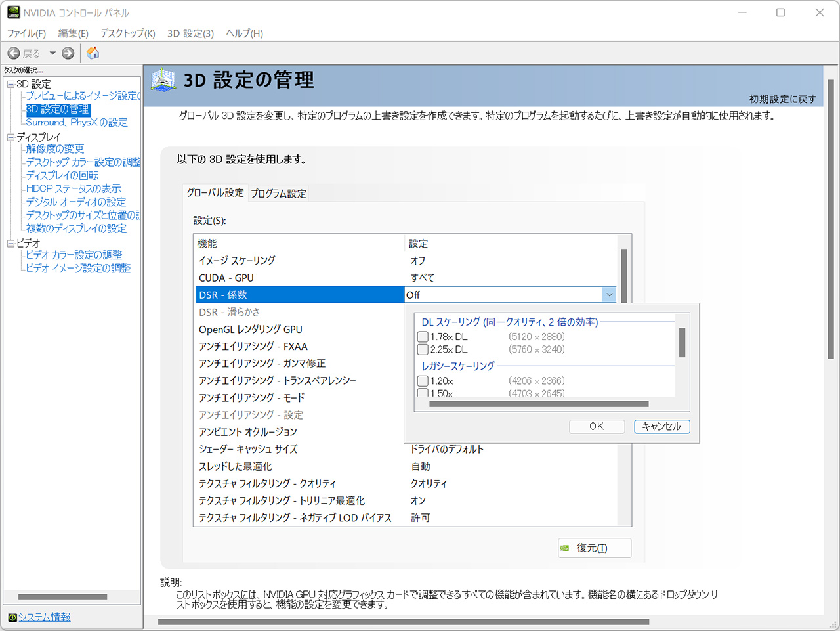The height and width of the screenshot is (631, 840).
Task: Open デスクトップのサイズと位置 tree item
Action: coord(83,215)
